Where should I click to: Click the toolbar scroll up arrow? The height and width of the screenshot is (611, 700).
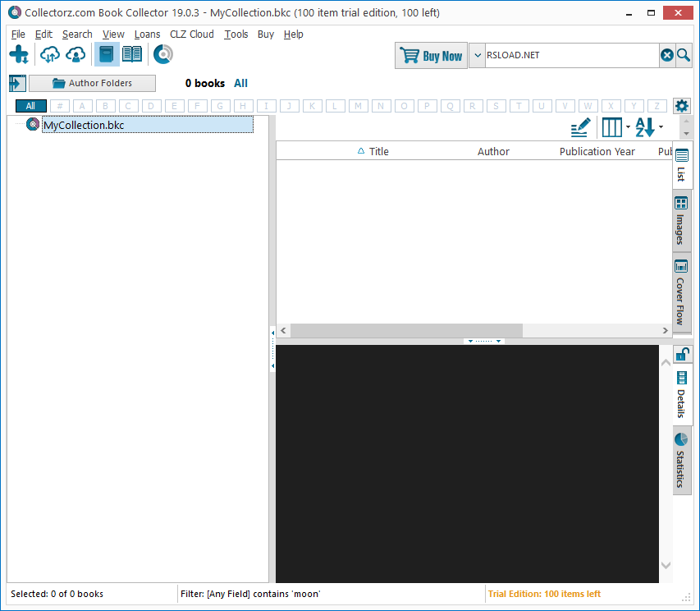(686, 121)
